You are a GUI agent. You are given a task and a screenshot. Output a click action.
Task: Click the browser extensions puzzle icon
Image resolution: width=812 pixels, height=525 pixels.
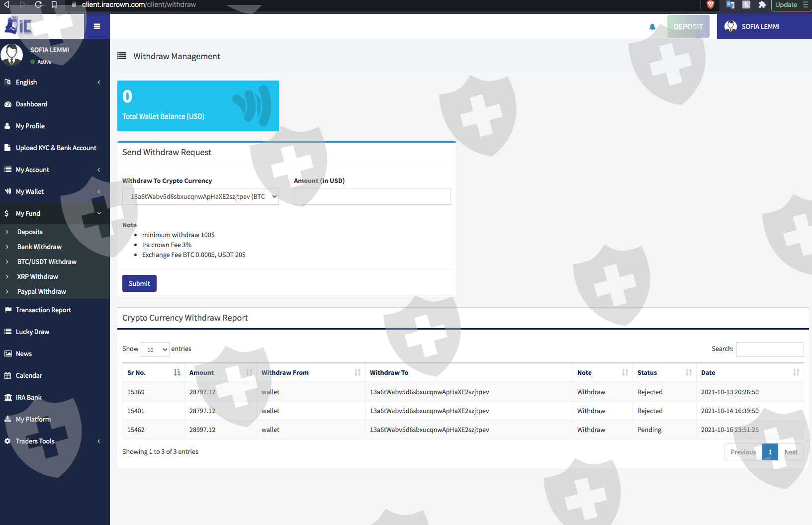pyautogui.click(x=762, y=5)
